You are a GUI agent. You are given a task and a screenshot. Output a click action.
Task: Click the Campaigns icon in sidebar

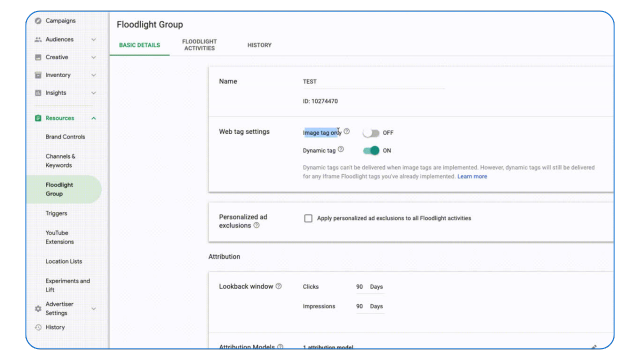click(38, 21)
